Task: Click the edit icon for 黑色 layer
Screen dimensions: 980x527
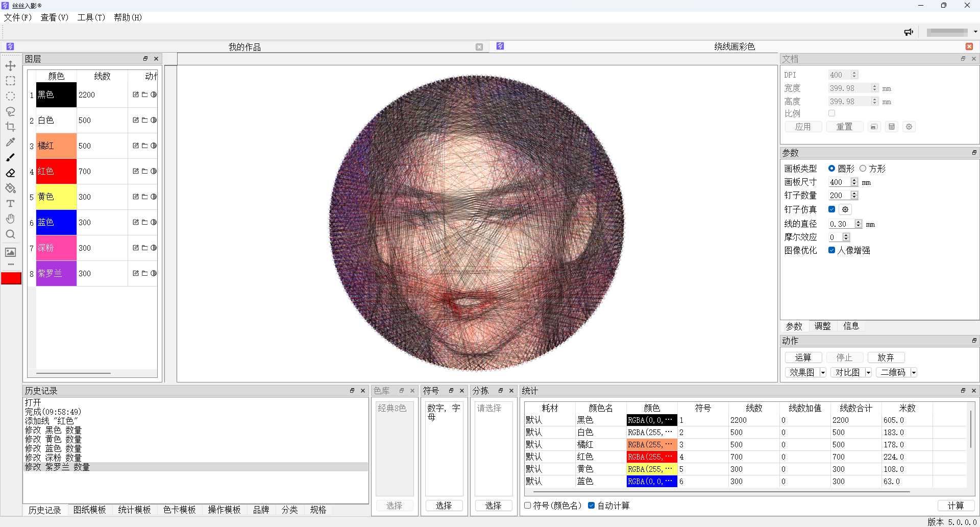Action: [136, 94]
